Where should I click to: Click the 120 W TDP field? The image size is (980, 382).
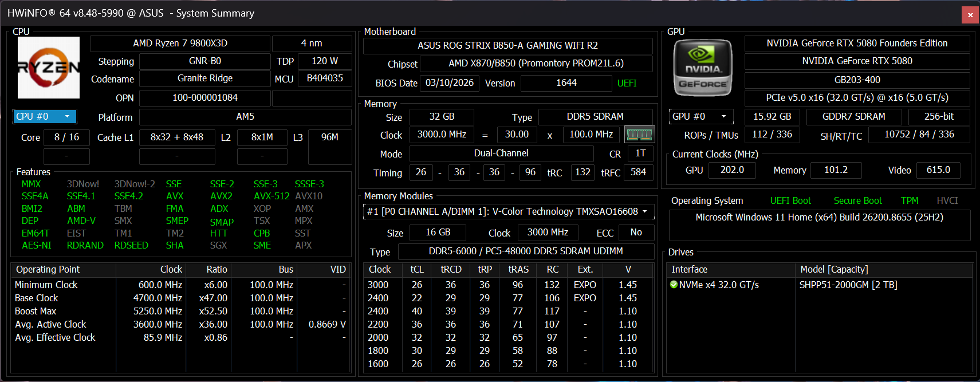324,61
